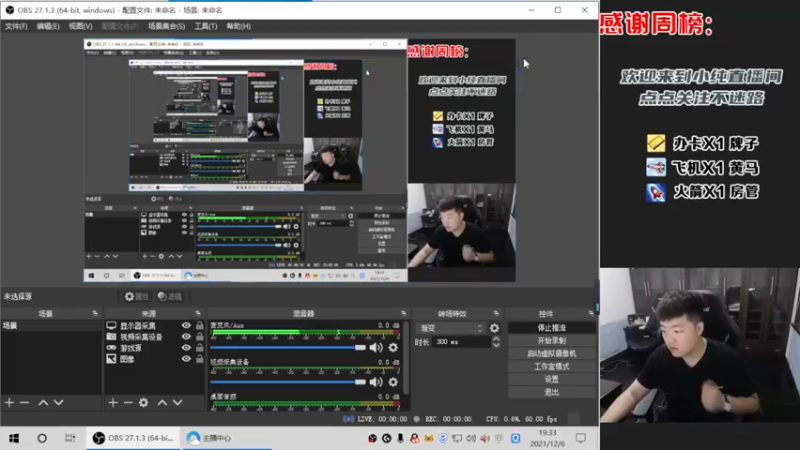Open 设置 settings button
Viewport: 800px width, 450px height.
(x=552, y=379)
